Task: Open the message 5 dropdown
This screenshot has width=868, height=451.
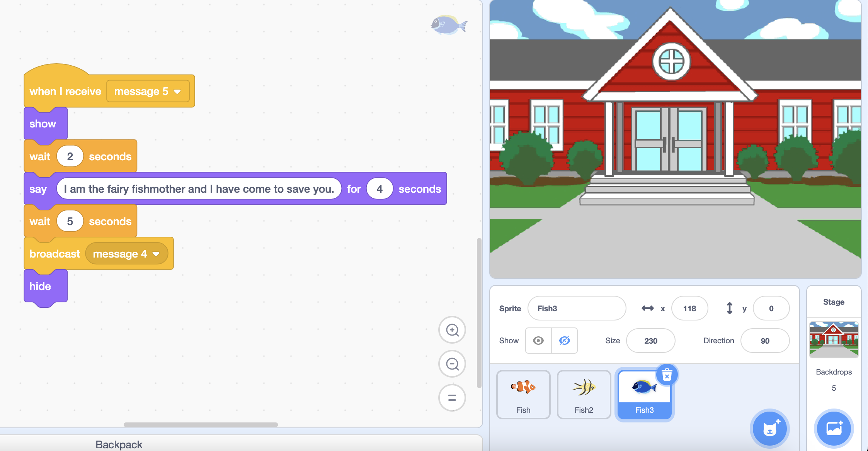Action: click(177, 92)
